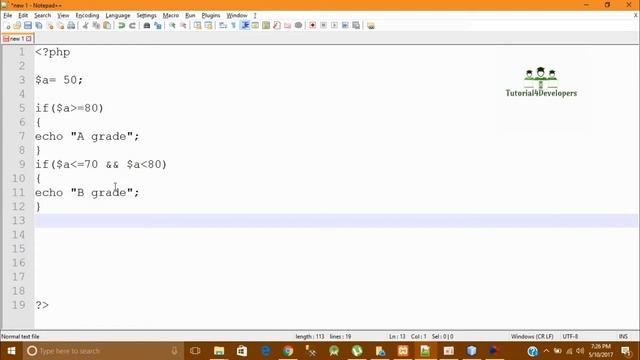Undo the last edit via toolbar
640x360 pixels.
coord(121,26)
